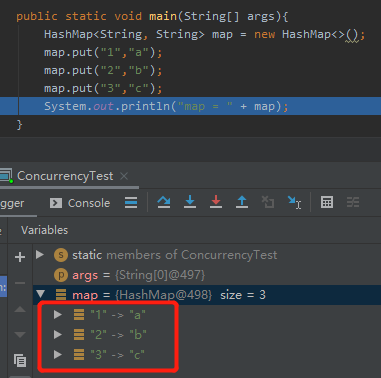The width and height of the screenshot is (381, 378).
Task: Close the ConcurrencyTest debug tab
Action: pyautogui.click(x=124, y=176)
